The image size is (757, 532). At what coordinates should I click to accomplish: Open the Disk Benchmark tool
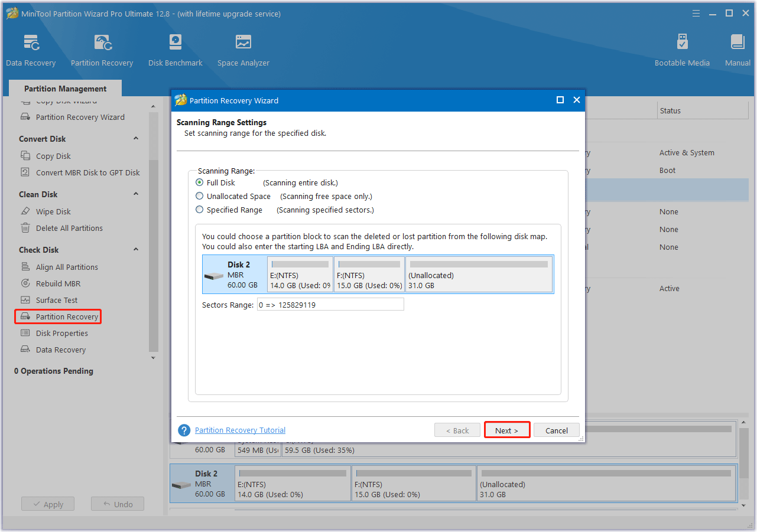(176, 50)
